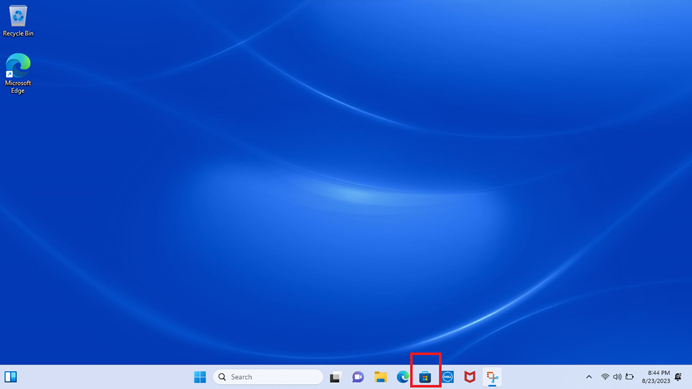The width and height of the screenshot is (692, 389).
Task: Open Task View on the taskbar
Action: (335, 377)
